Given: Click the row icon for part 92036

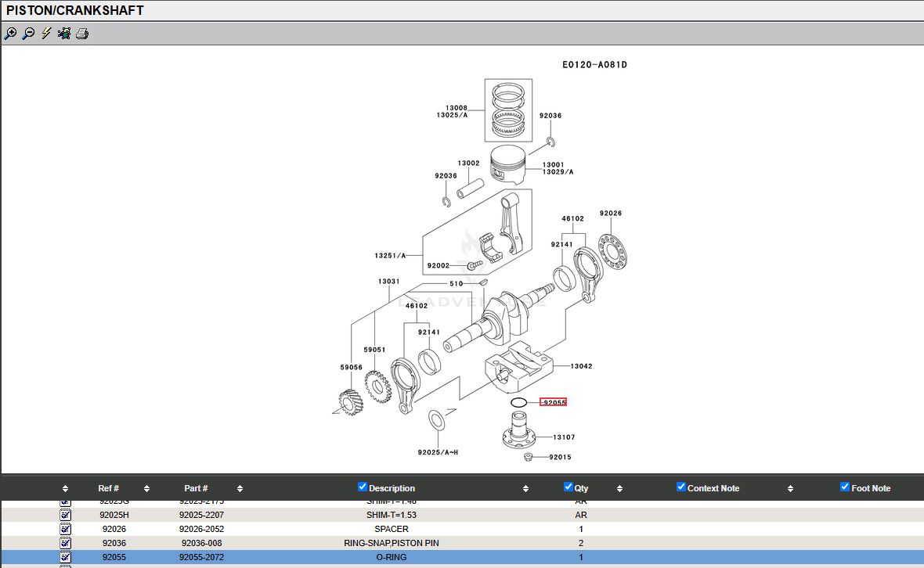Looking at the screenshot, I should (x=65, y=543).
